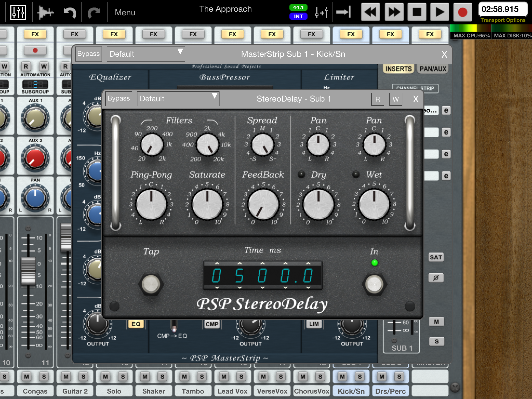Enable automation write W on StereoDelay
This screenshot has height=399, width=532.
click(x=396, y=99)
